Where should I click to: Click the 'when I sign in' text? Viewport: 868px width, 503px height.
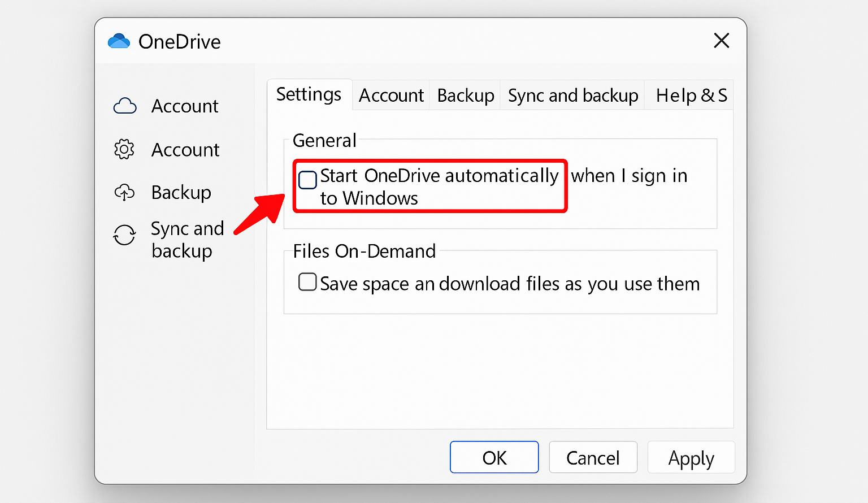pos(629,176)
